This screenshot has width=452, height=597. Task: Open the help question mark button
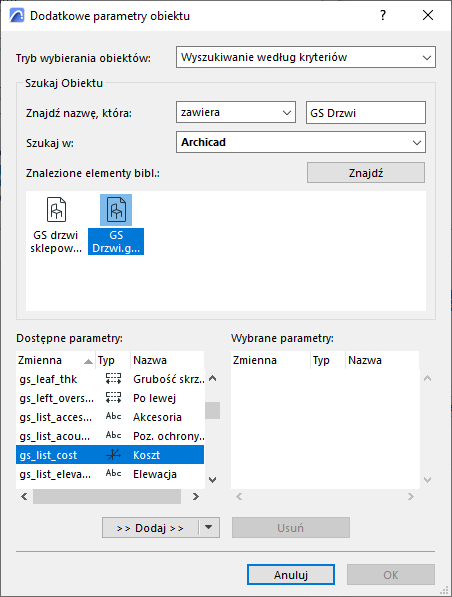383,15
